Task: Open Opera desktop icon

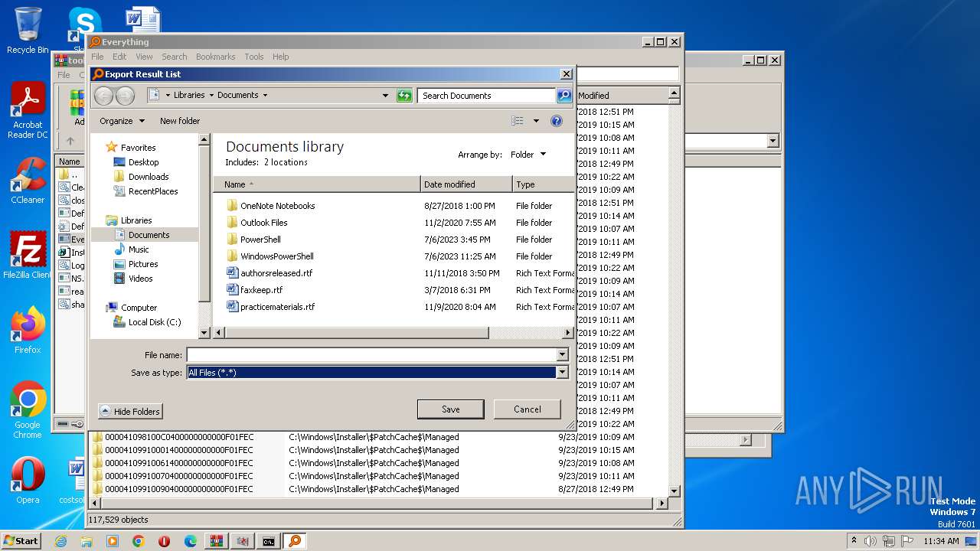Action: pyautogui.click(x=28, y=481)
